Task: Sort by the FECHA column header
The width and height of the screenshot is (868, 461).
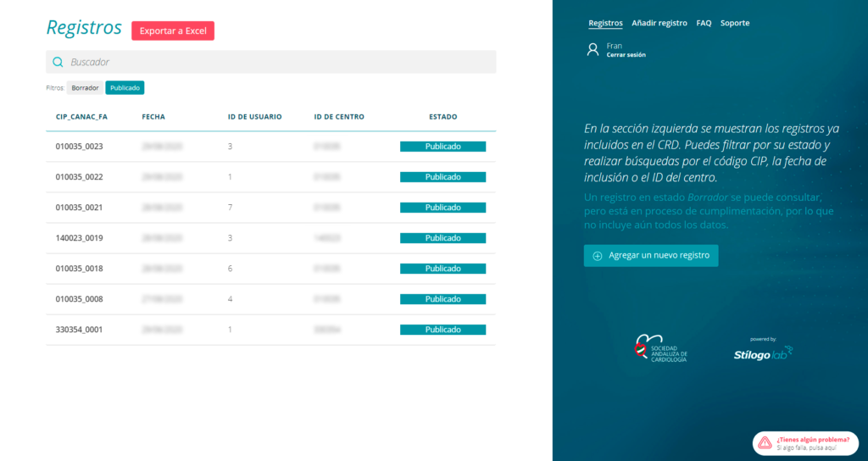Action: 153,117
